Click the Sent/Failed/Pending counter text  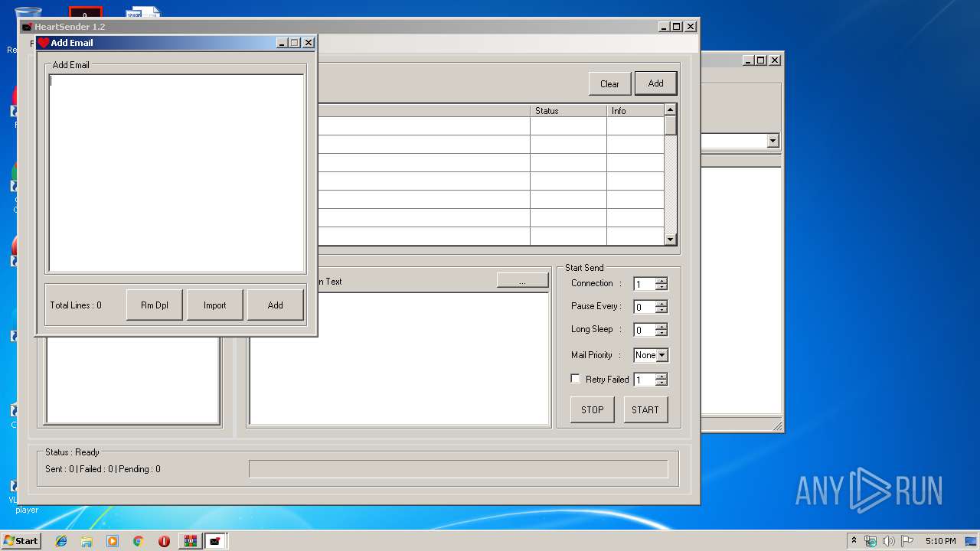(x=103, y=469)
